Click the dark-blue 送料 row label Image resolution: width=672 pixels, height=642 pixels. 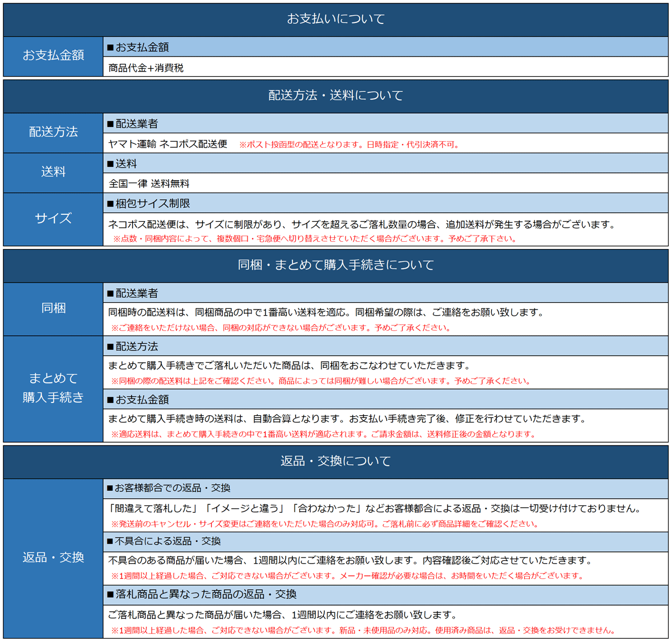coord(53,172)
